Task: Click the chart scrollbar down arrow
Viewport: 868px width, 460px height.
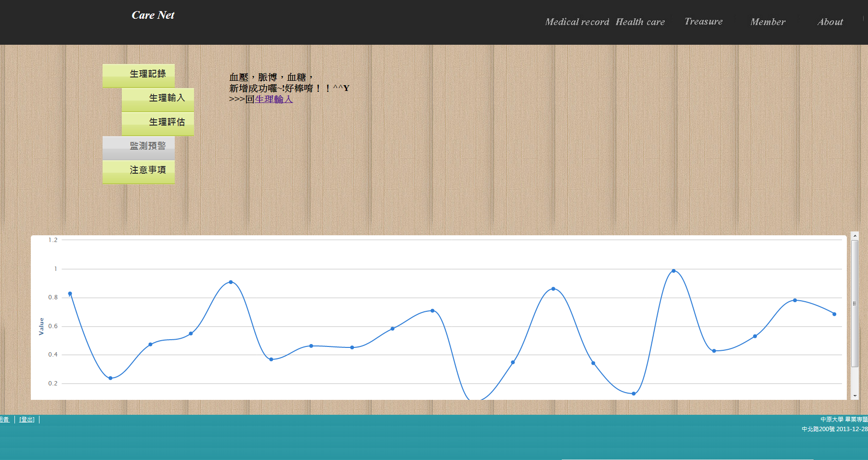Action: pyautogui.click(x=855, y=396)
